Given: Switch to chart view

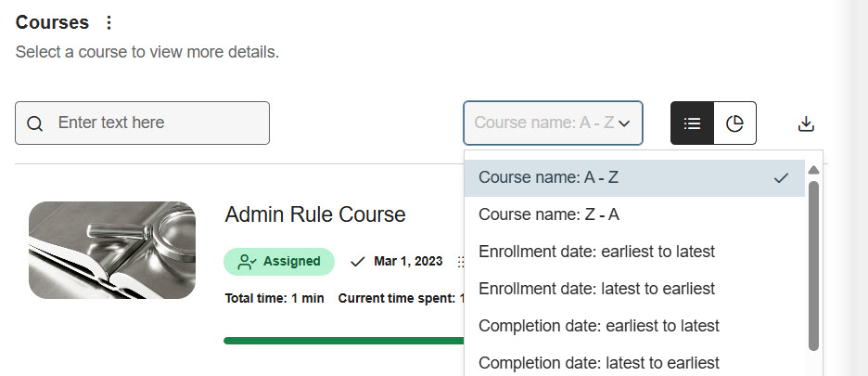Looking at the screenshot, I should [734, 123].
